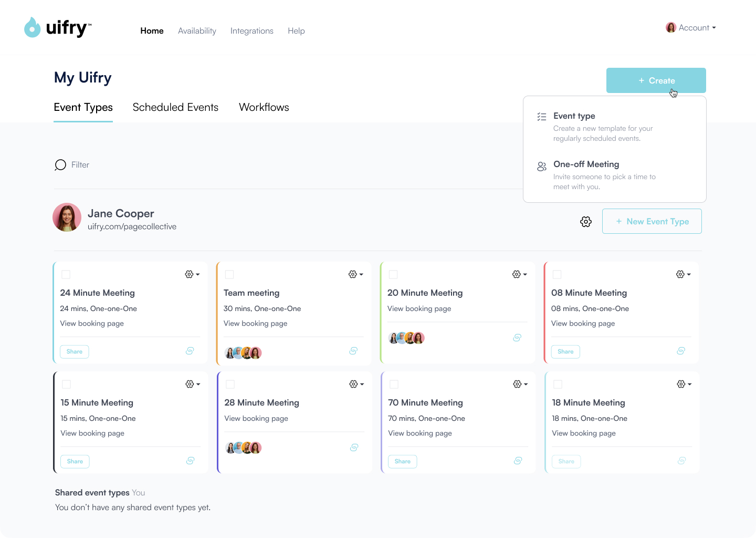Select the 15 Minute Meeting checkbox

pos(67,384)
